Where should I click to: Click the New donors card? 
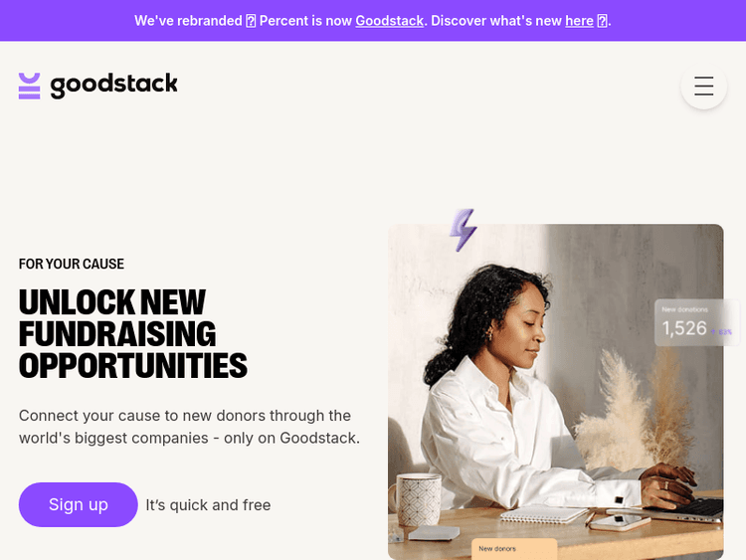514,549
